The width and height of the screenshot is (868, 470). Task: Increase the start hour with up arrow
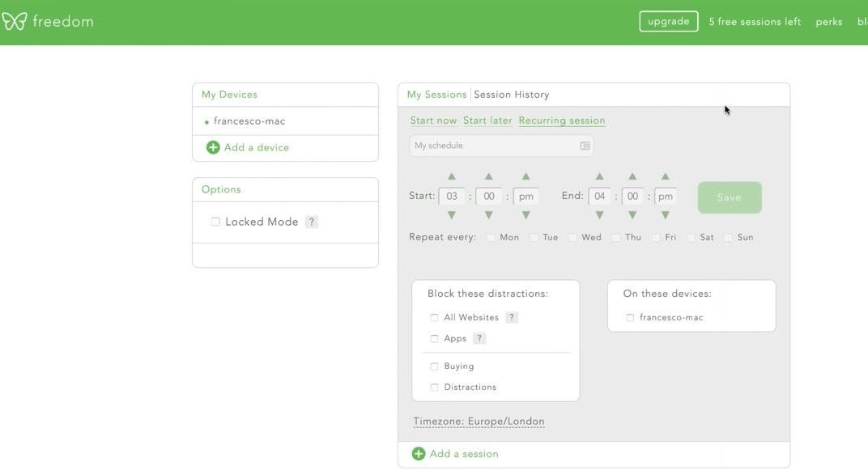point(452,176)
